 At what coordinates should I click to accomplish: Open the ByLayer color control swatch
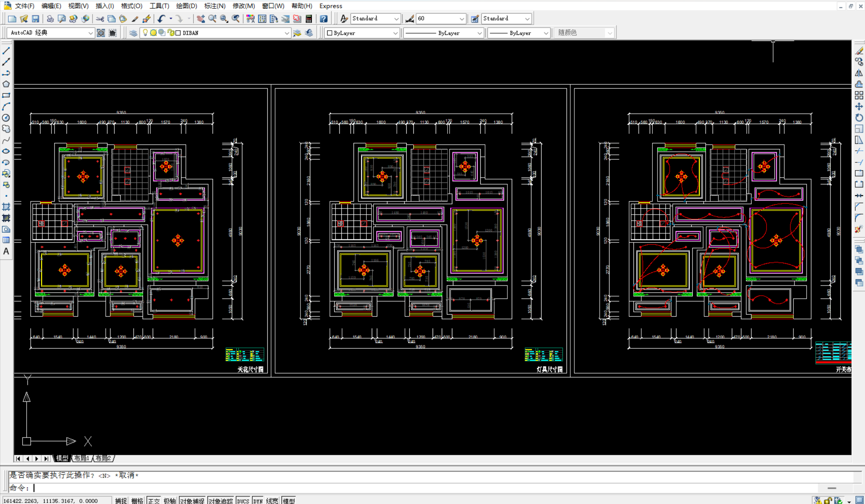pyautogui.click(x=362, y=33)
